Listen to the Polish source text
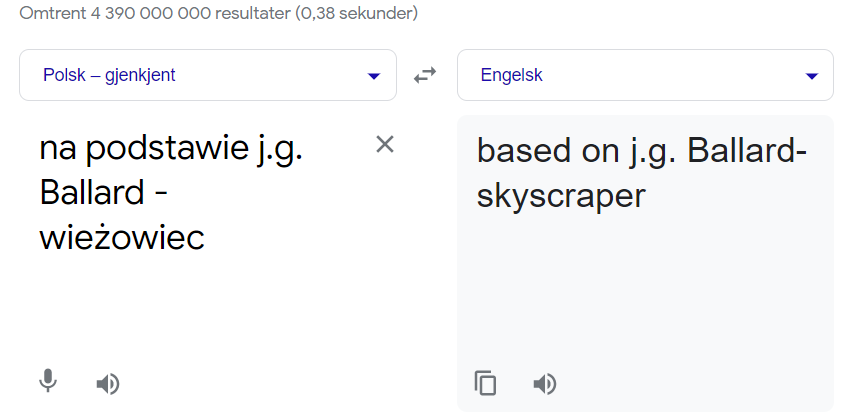 (x=108, y=384)
